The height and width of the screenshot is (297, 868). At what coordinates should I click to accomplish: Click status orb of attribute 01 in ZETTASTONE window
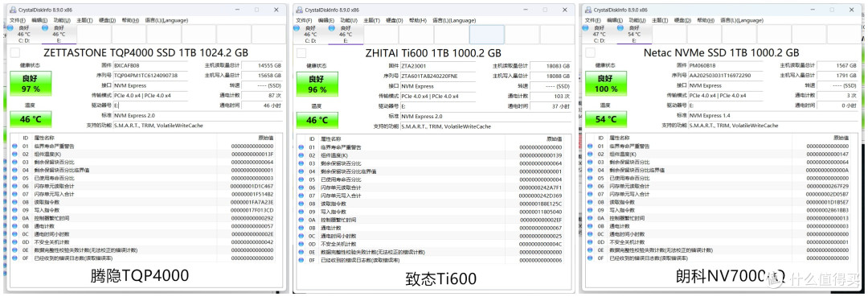(15, 146)
